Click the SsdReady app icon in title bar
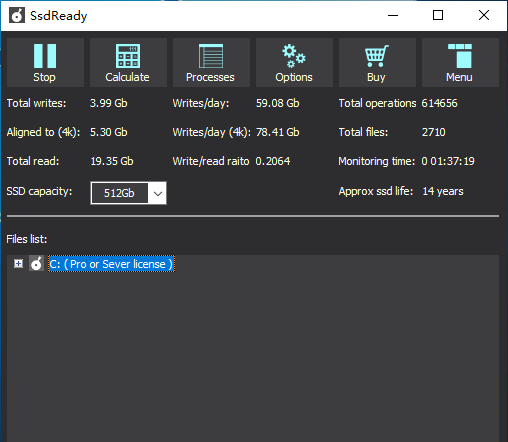The image size is (508, 442). (x=17, y=15)
